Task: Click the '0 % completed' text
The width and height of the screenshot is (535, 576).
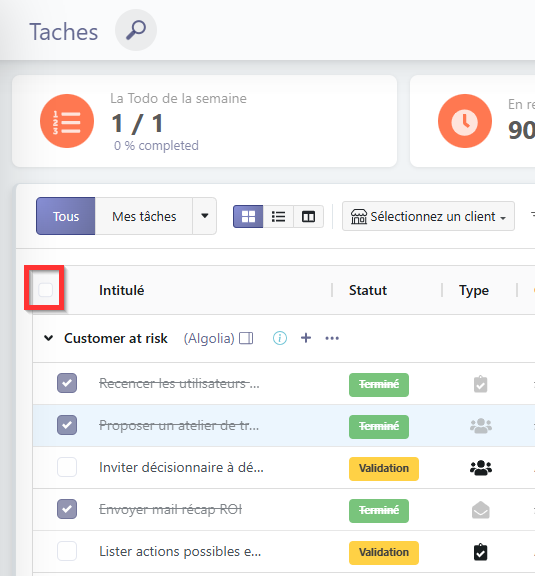Action: [x=156, y=145]
